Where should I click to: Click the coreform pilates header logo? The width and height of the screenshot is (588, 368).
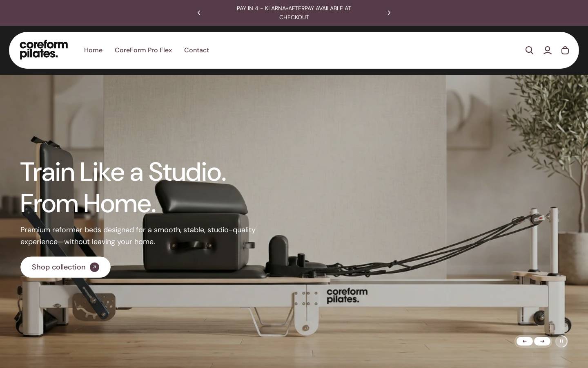tap(44, 50)
